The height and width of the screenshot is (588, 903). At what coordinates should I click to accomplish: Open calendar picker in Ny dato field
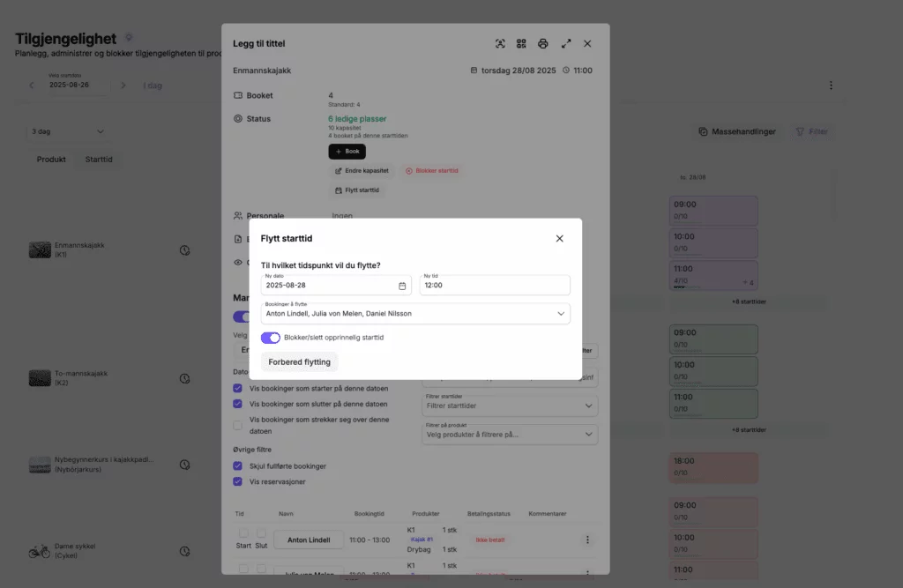(x=402, y=287)
